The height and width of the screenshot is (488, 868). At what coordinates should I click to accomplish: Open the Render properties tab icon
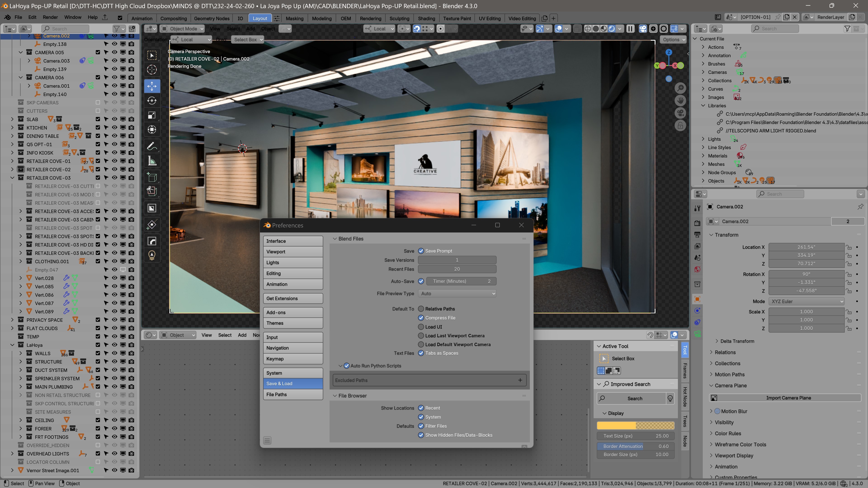697,223
